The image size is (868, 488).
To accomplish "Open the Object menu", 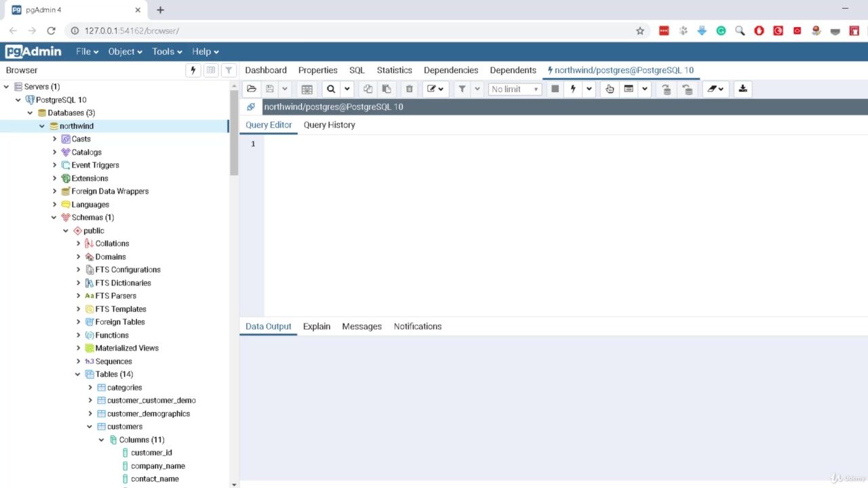I will [125, 52].
